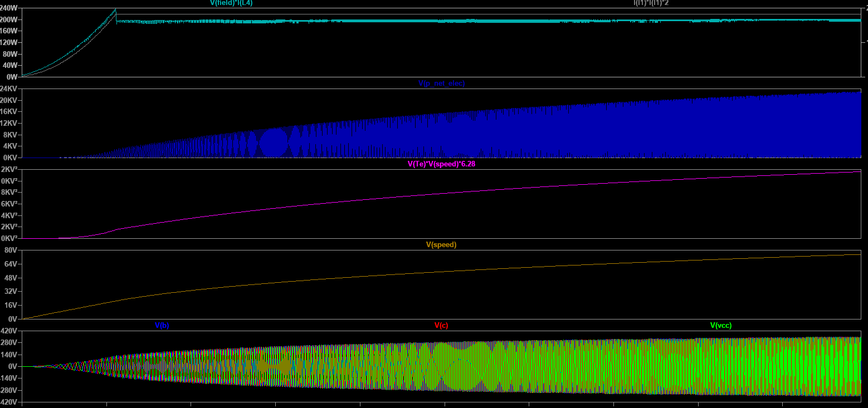The width and height of the screenshot is (868, 408).
Task: Select the magenta V(Te)*V(speed)*6.28 label
Action: click(x=442, y=164)
